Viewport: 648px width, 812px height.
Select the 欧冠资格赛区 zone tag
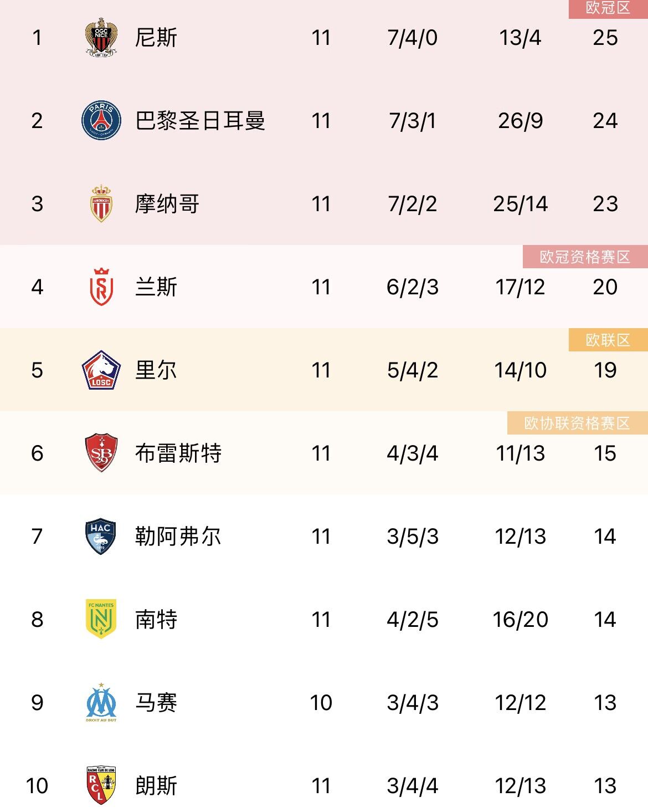pyautogui.click(x=585, y=257)
